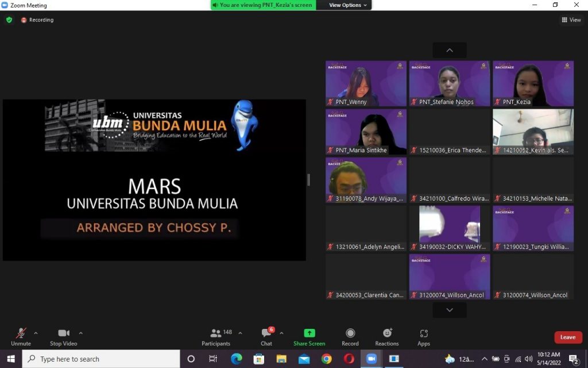Change layout using the View button
Image resolution: width=588 pixels, height=368 pixels.
click(571, 20)
